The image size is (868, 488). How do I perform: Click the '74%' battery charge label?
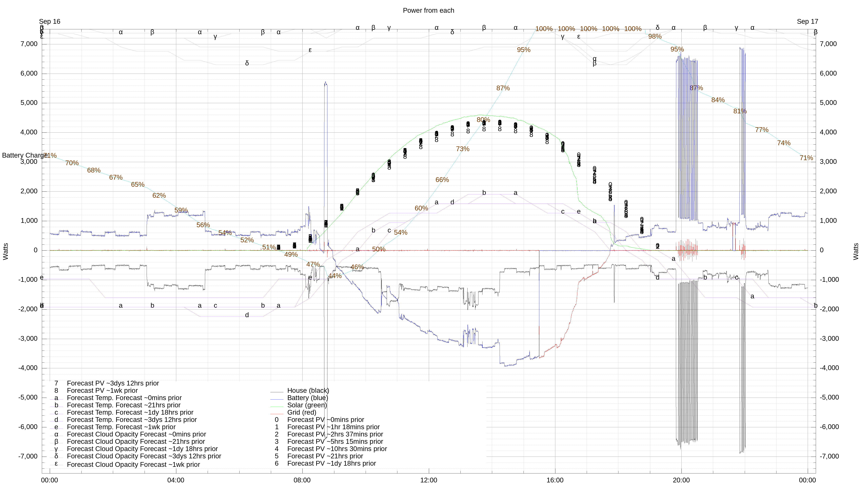[x=784, y=143]
